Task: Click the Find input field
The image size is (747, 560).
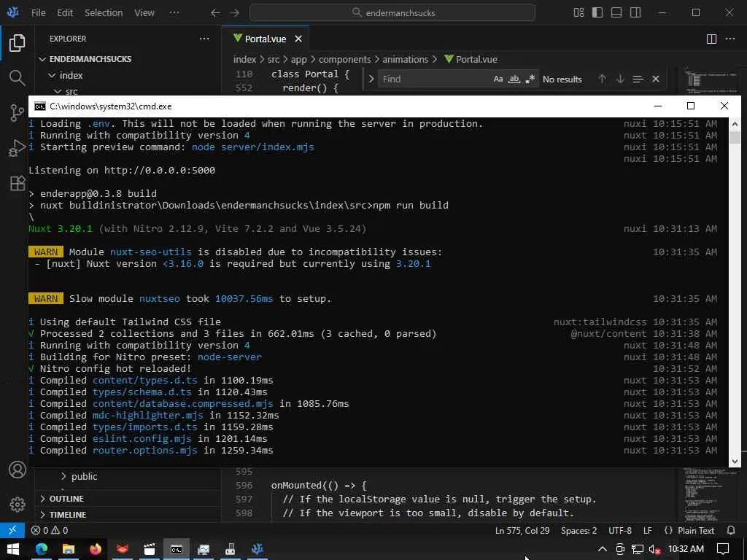Action: [x=435, y=79]
